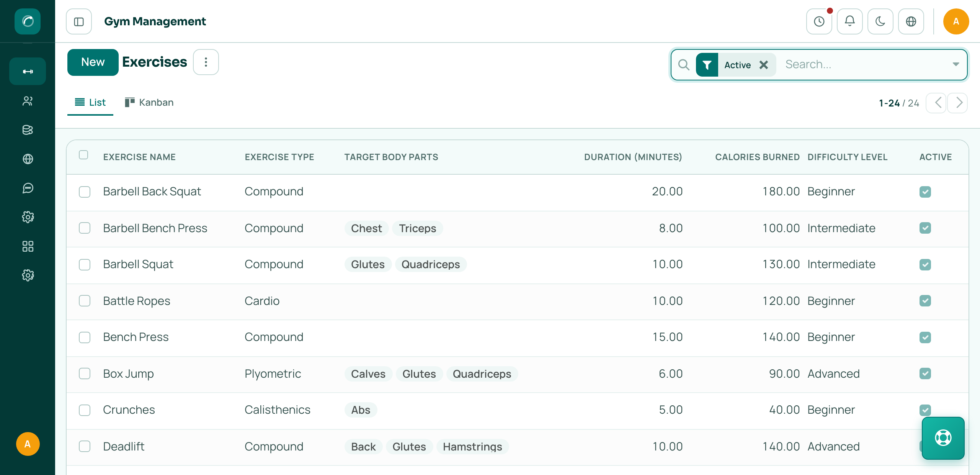Tick the Battle Ropes row checkbox
Viewport: 980px width, 475px height.
click(x=85, y=301)
